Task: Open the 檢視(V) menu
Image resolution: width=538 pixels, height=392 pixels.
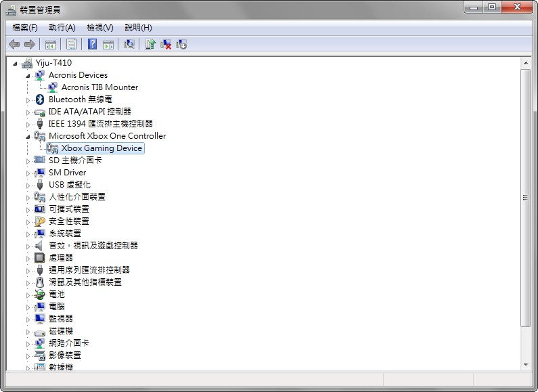Action: 100,28
